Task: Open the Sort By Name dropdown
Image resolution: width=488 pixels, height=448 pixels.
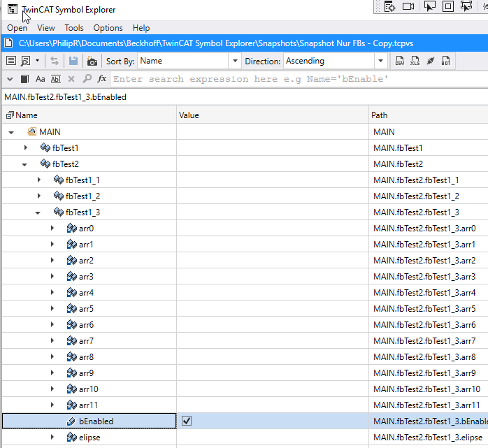Action: tap(236, 61)
